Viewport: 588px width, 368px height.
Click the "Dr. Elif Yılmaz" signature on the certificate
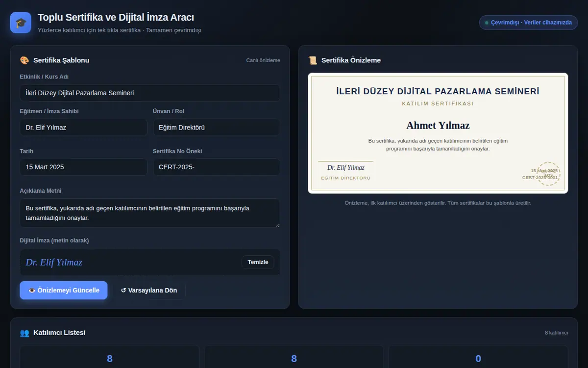(x=346, y=168)
